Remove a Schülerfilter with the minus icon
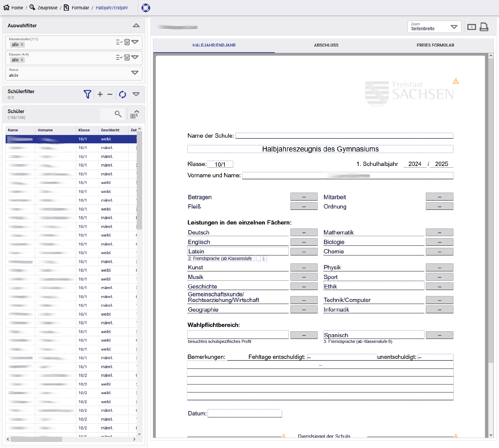Image resolution: width=499 pixels, height=448 pixels. [x=110, y=94]
